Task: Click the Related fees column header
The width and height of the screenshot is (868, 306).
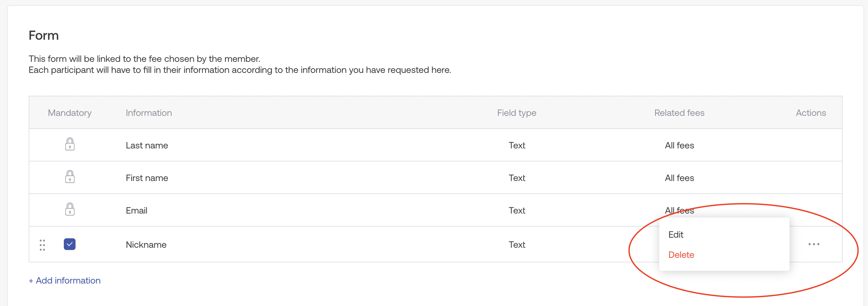Action: [679, 113]
